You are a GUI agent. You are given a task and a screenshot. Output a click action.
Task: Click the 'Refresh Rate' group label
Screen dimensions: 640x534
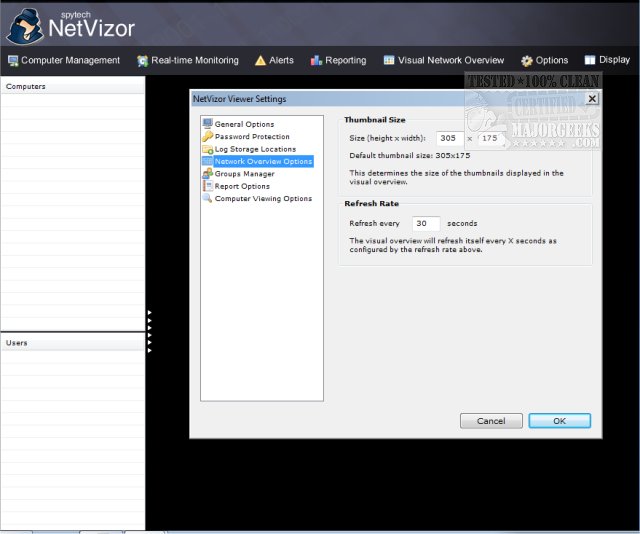pos(371,203)
